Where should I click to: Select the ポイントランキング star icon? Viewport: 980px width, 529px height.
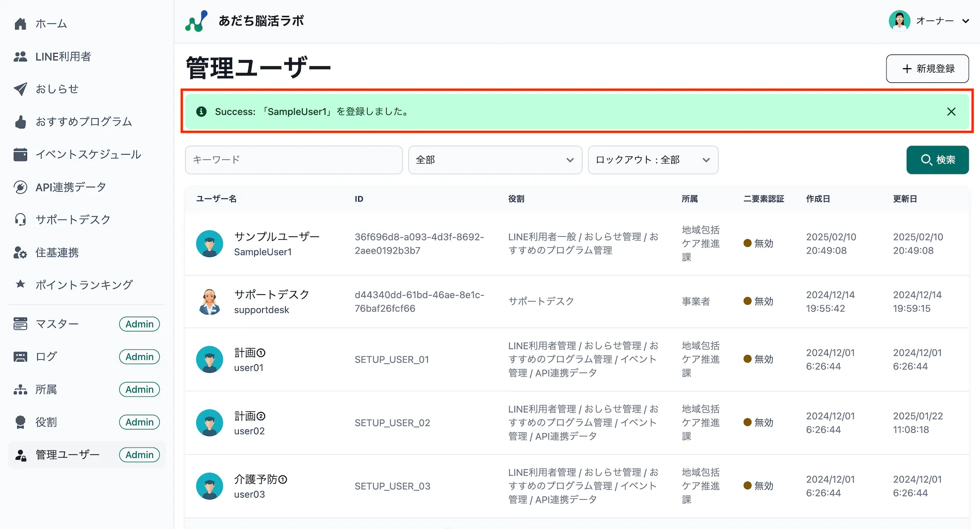coord(20,284)
